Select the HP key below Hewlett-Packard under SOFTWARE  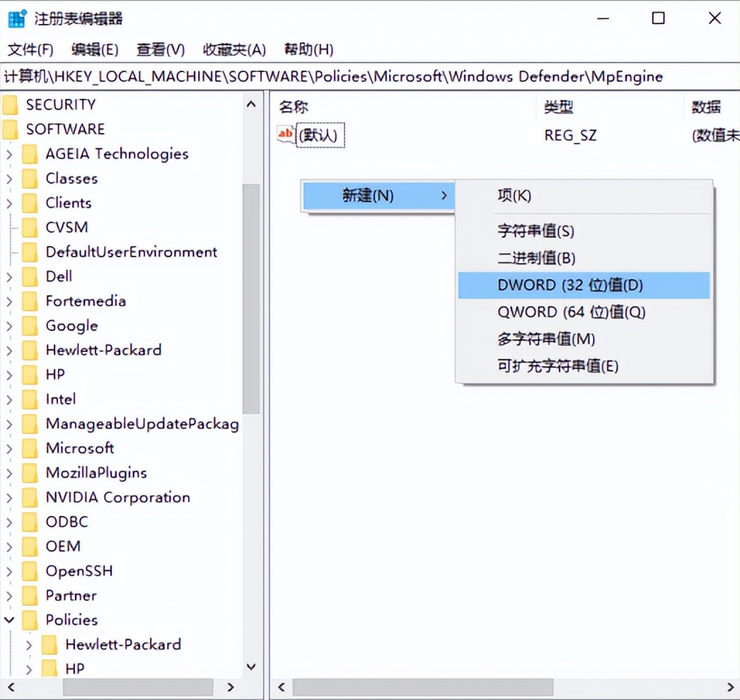[55, 375]
